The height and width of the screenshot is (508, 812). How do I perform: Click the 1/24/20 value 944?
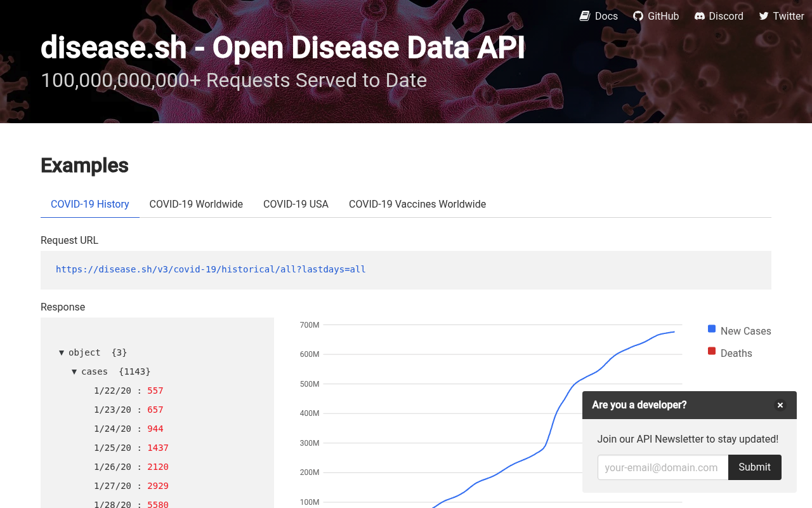pos(155,429)
